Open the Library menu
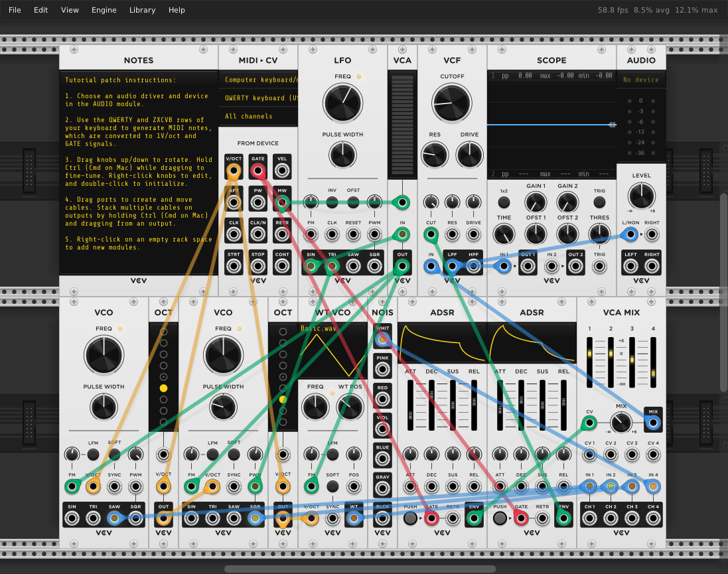The width and height of the screenshot is (728, 574). pyautogui.click(x=142, y=9)
